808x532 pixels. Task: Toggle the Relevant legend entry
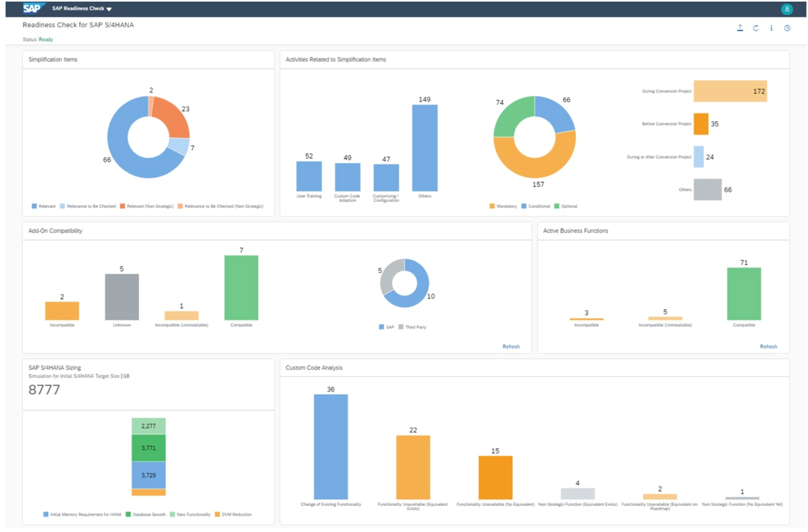pyautogui.click(x=43, y=206)
